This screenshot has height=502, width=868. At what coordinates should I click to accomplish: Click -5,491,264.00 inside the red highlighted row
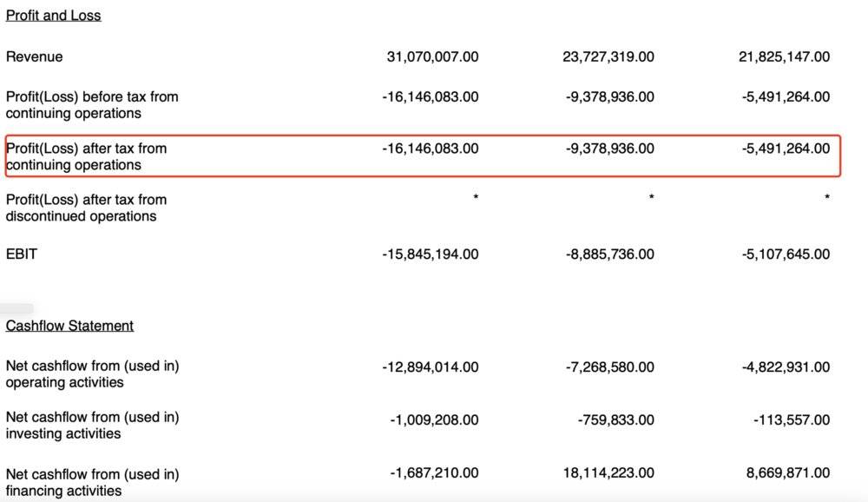click(786, 149)
